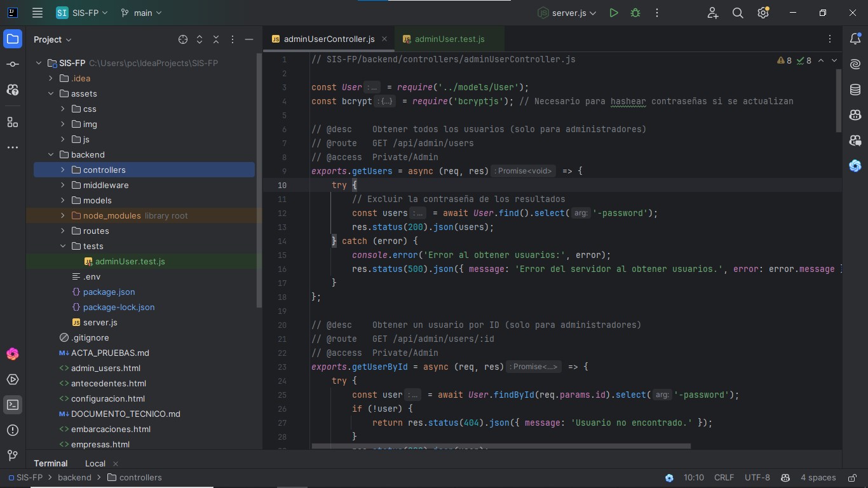Run server.js with the play button
Screen dimensions: 868x488
tap(613, 13)
